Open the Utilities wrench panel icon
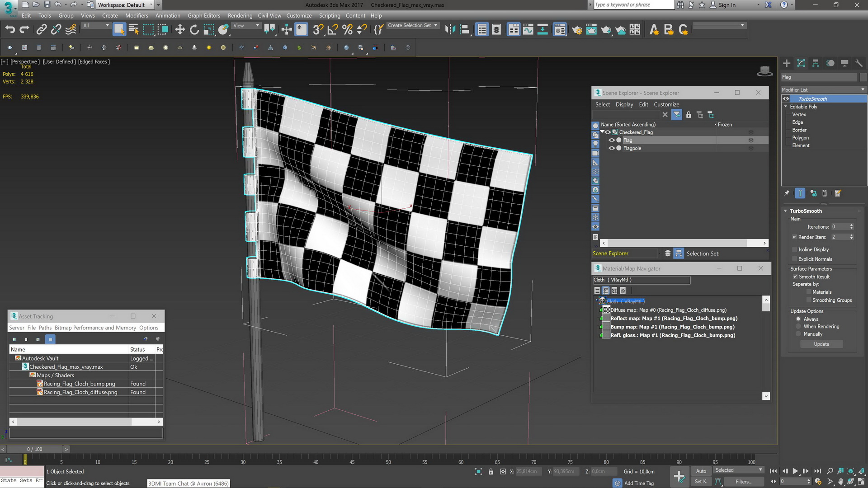Viewport: 868px width, 488px height. [x=859, y=63]
